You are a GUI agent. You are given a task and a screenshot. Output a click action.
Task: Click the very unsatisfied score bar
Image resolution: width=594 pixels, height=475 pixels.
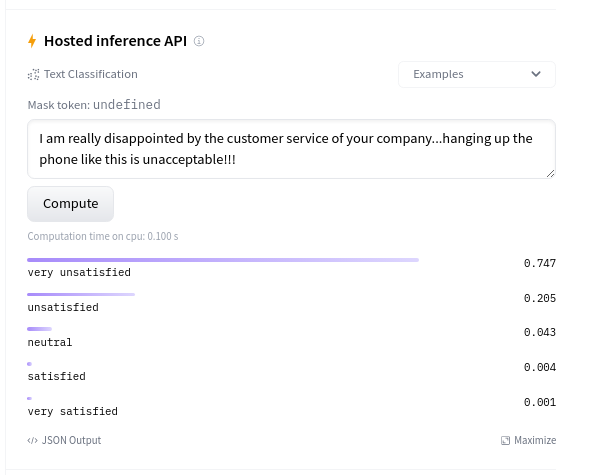coord(223,260)
